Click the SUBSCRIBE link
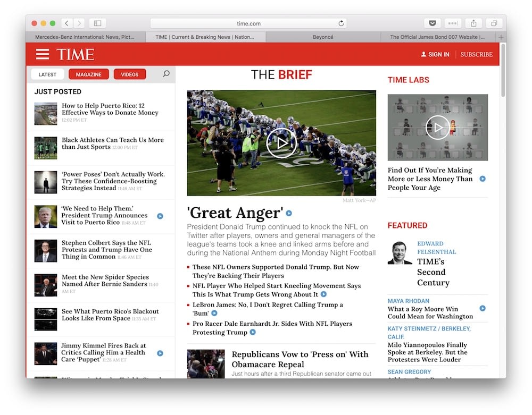This screenshot has width=532, height=415. (x=476, y=54)
